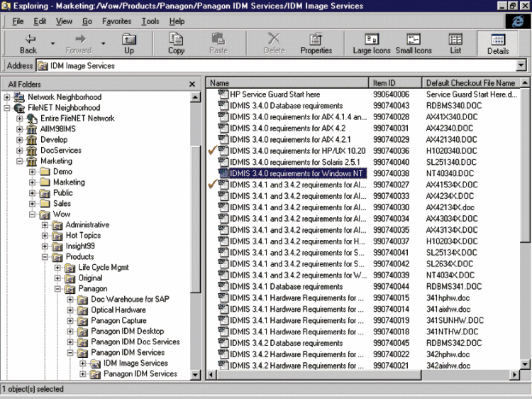The height and width of the screenshot is (399, 532).
Task: Sort by Default Checkout File Name header
Action: [471, 83]
